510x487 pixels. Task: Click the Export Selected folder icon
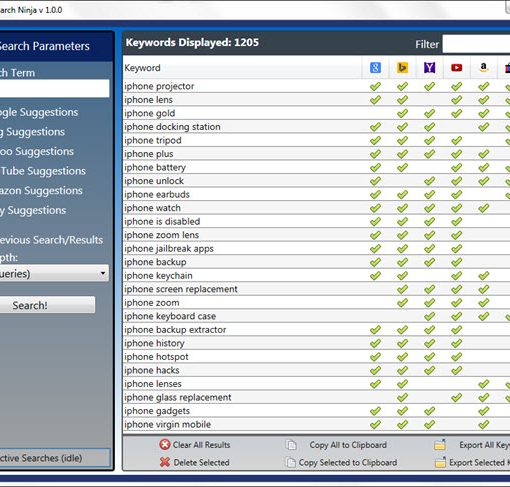[440, 462]
